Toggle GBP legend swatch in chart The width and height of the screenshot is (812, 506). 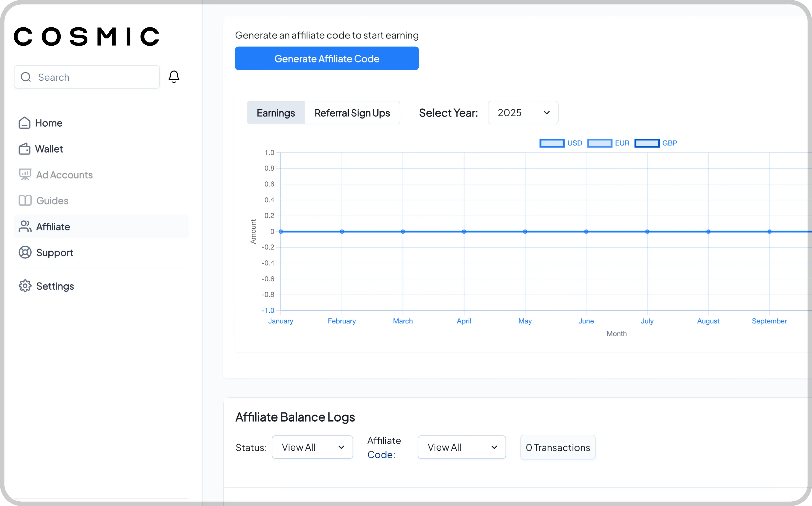[x=647, y=143]
